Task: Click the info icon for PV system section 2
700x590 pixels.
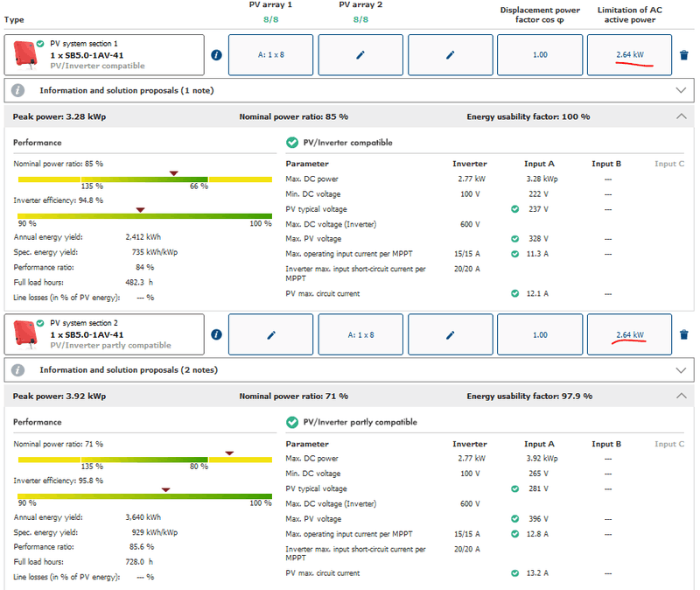Action: tap(216, 334)
